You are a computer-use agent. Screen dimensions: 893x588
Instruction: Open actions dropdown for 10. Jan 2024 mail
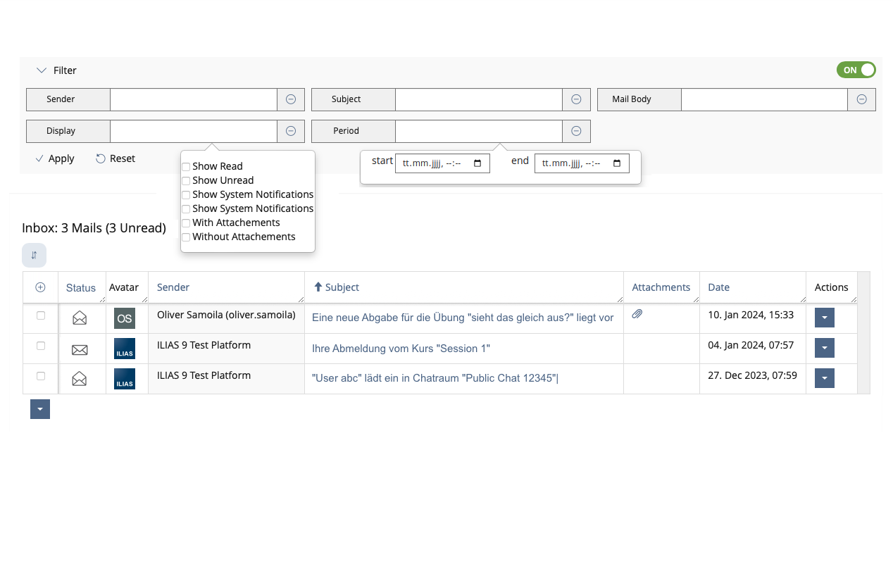click(825, 318)
